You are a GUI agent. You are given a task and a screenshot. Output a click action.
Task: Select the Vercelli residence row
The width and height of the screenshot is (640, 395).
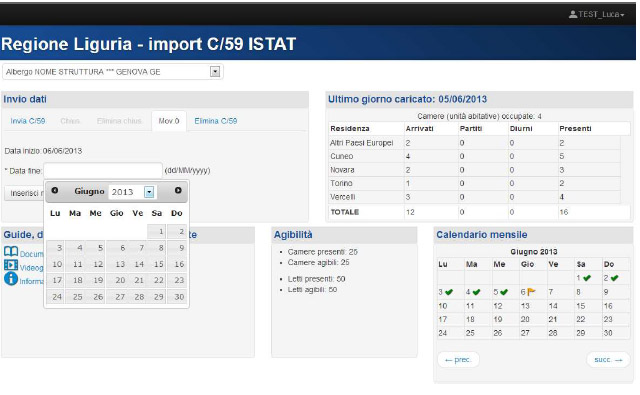tap(475, 197)
